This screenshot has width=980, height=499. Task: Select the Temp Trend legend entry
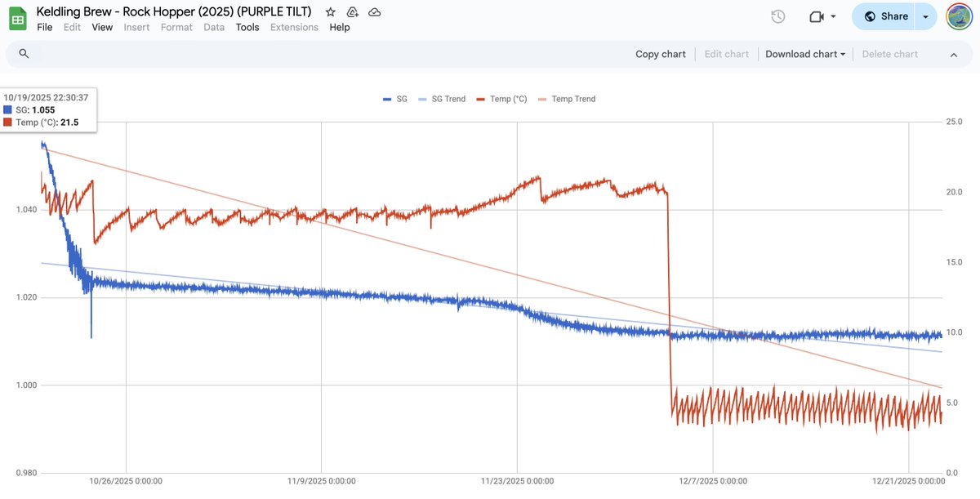567,99
